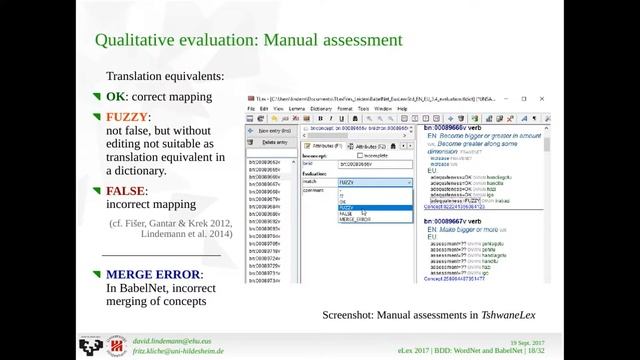Viewport: 640px width, 360px height.
Task: Open the Help menu
Action: [402, 109]
